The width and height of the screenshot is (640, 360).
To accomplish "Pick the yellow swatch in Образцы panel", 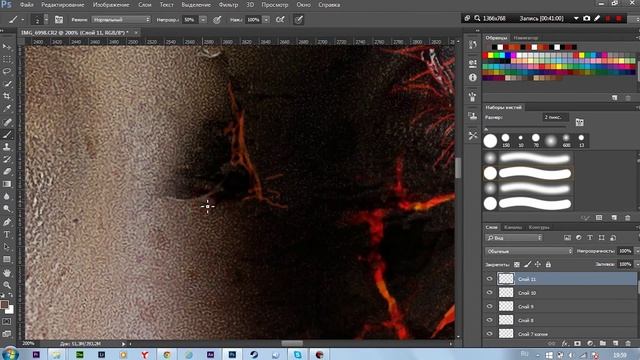I will click(x=490, y=55).
